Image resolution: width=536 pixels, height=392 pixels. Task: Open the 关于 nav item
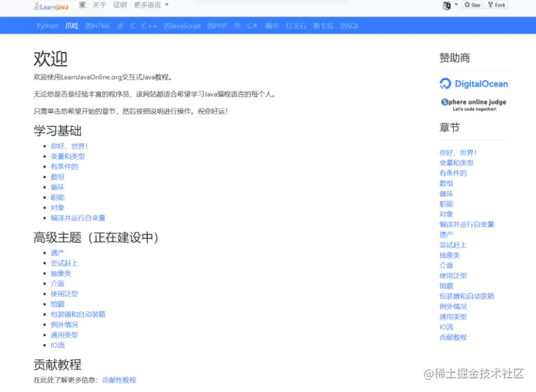tap(99, 5)
